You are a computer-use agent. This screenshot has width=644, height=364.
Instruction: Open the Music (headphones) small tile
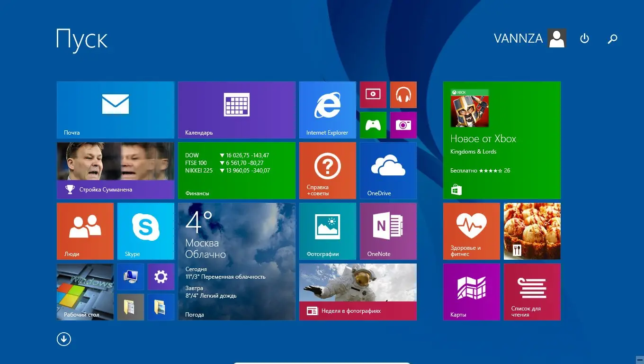403,94
